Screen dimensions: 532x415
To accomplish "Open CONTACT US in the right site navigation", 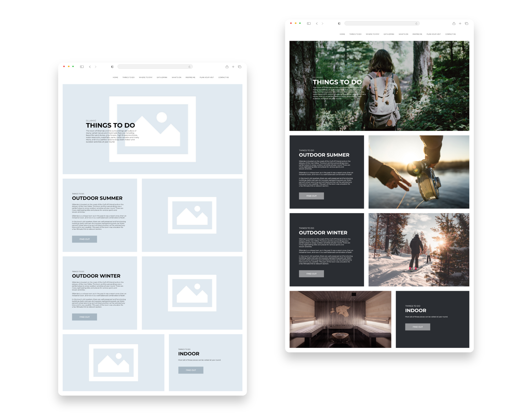I will pyautogui.click(x=450, y=34).
